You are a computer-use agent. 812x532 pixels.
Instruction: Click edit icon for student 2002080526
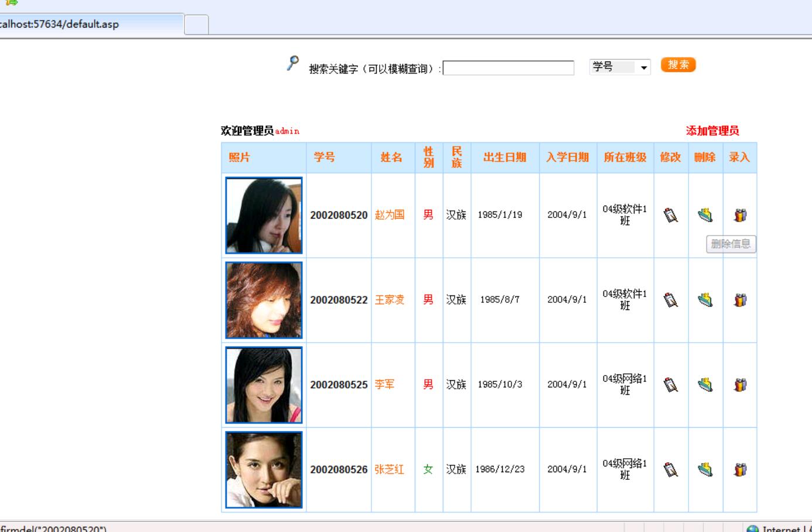coord(671,470)
